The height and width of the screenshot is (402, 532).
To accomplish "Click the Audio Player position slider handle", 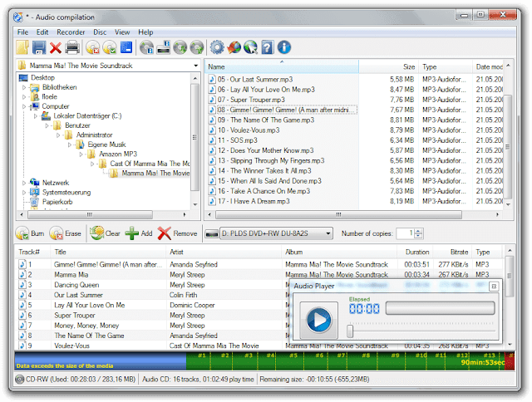I will 350,331.
